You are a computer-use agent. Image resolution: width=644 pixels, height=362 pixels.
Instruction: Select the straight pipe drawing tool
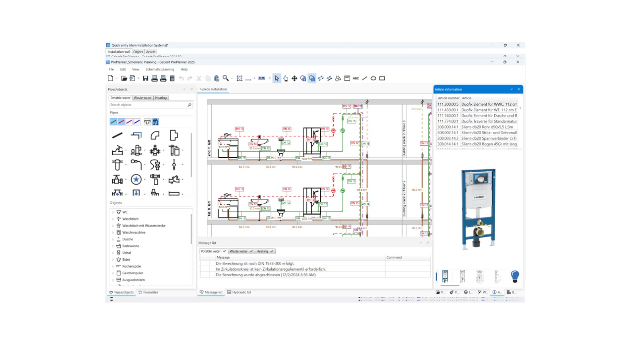[x=117, y=135]
